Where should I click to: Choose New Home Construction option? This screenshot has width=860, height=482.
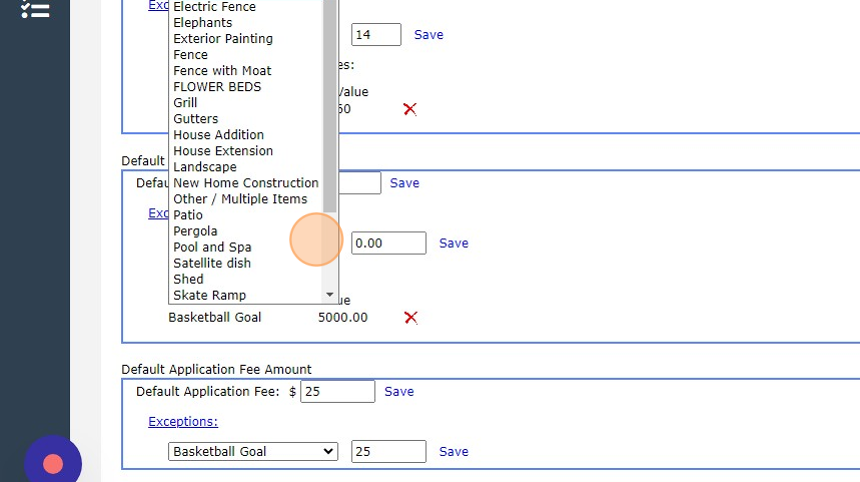(246, 183)
